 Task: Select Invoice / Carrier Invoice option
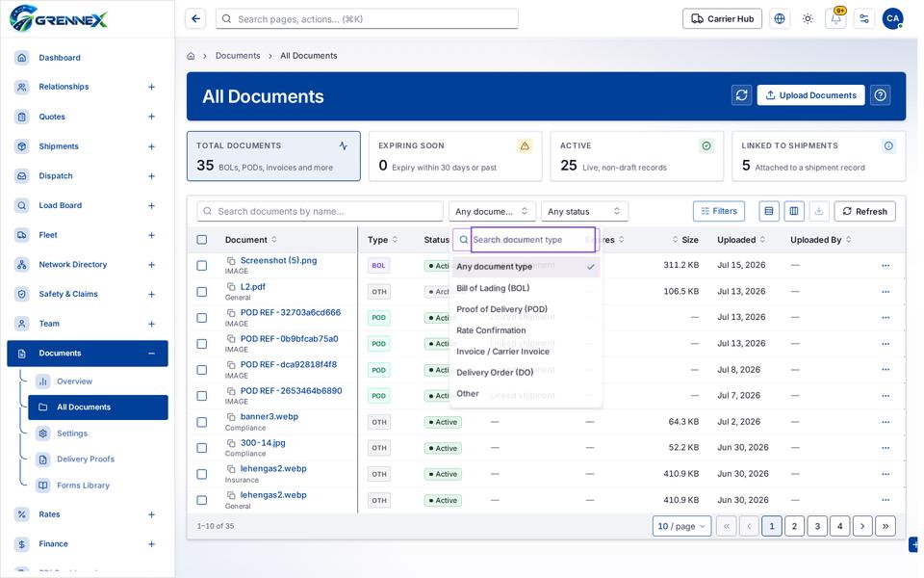pyautogui.click(x=526, y=352)
